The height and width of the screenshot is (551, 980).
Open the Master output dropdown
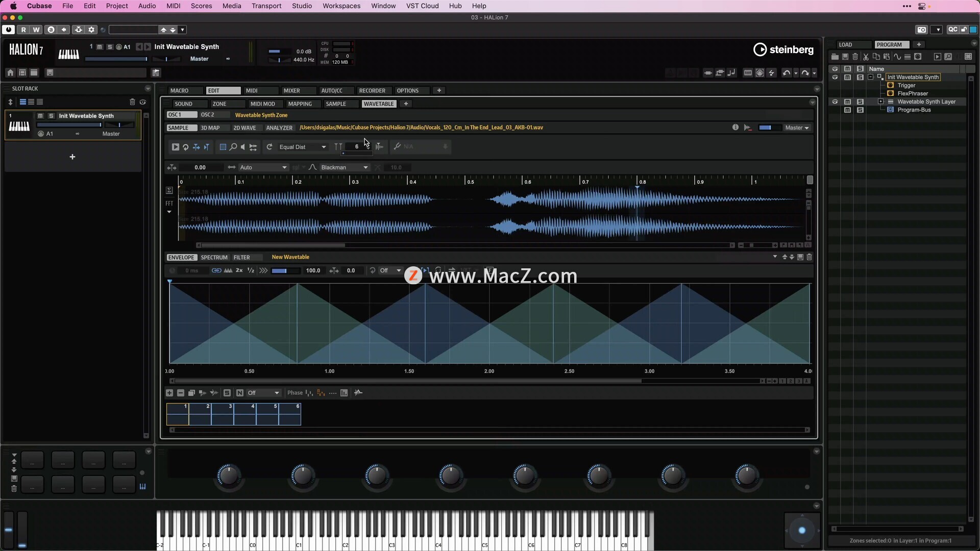(x=797, y=128)
